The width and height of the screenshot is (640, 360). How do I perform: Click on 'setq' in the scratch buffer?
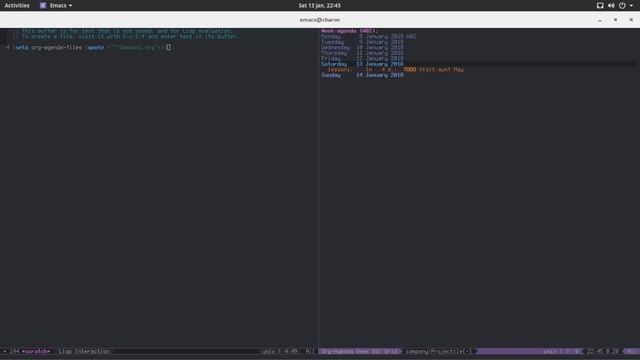click(22, 47)
